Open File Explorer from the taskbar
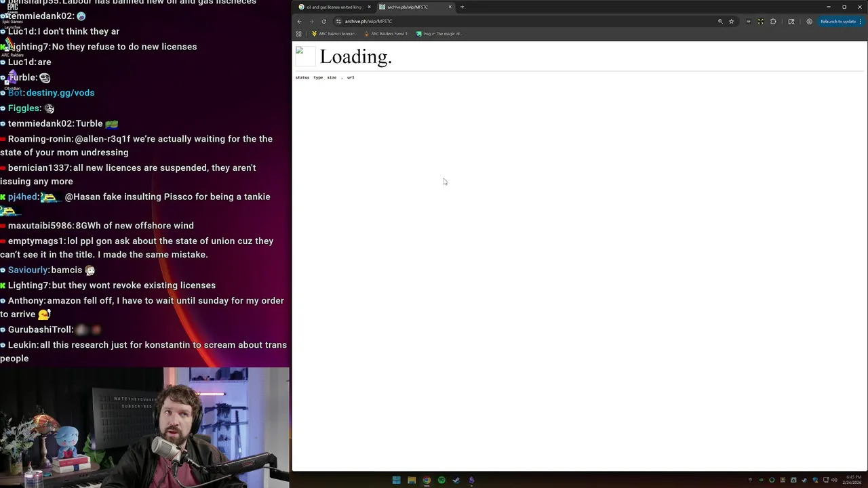 coord(412,480)
